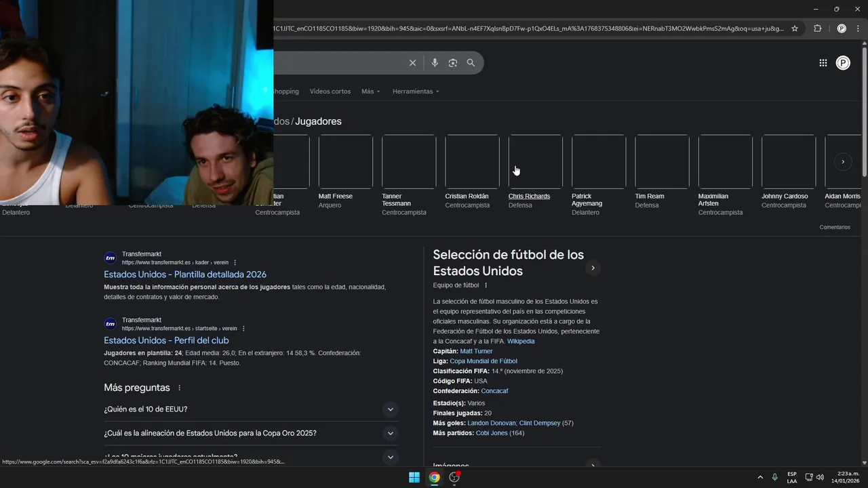Select the Patrick Agyemang player card
Viewport: 868px width, 488px height.
point(598,176)
